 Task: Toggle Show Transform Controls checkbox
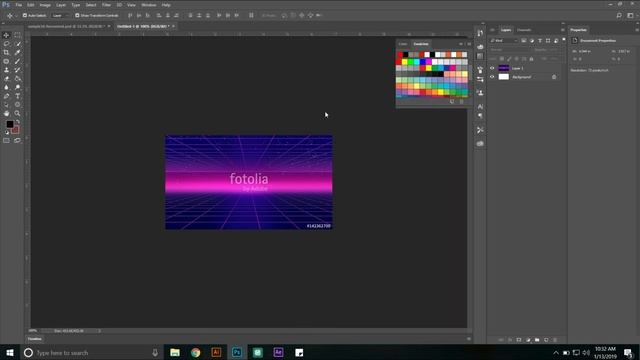click(77, 16)
